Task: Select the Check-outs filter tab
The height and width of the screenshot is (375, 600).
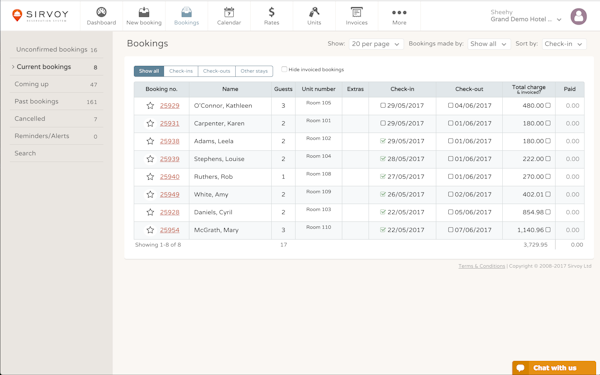Action: click(217, 71)
